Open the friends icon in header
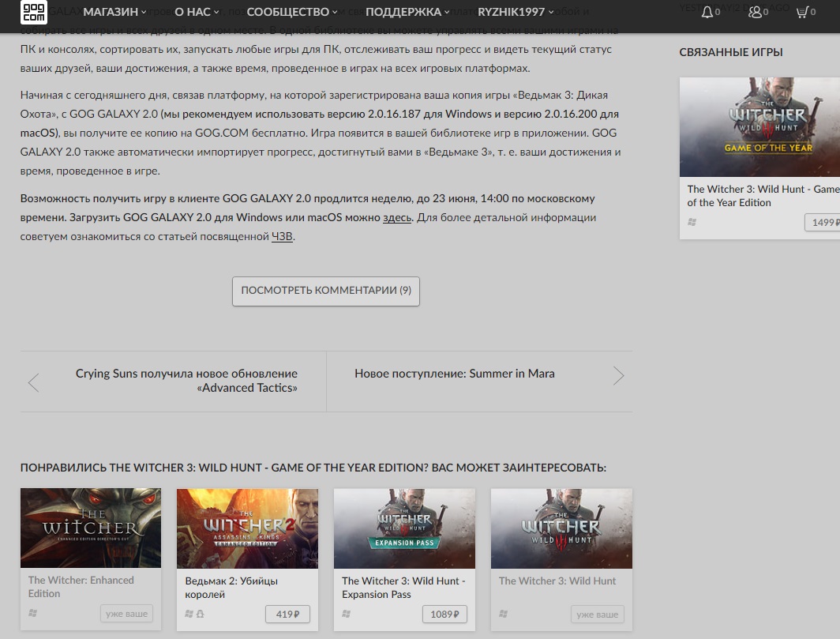This screenshot has width=840, height=639. pos(755,12)
